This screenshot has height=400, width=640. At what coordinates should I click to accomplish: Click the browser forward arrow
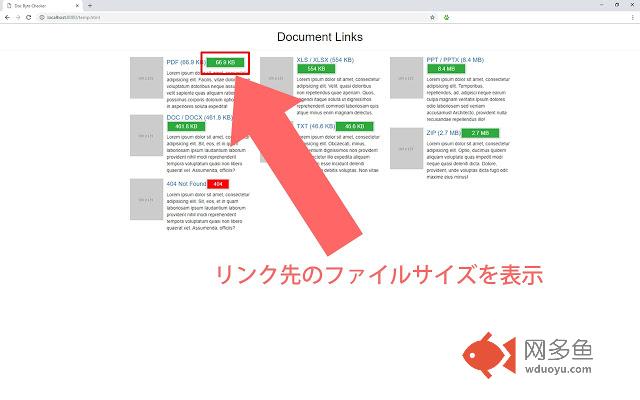(x=17, y=17)
